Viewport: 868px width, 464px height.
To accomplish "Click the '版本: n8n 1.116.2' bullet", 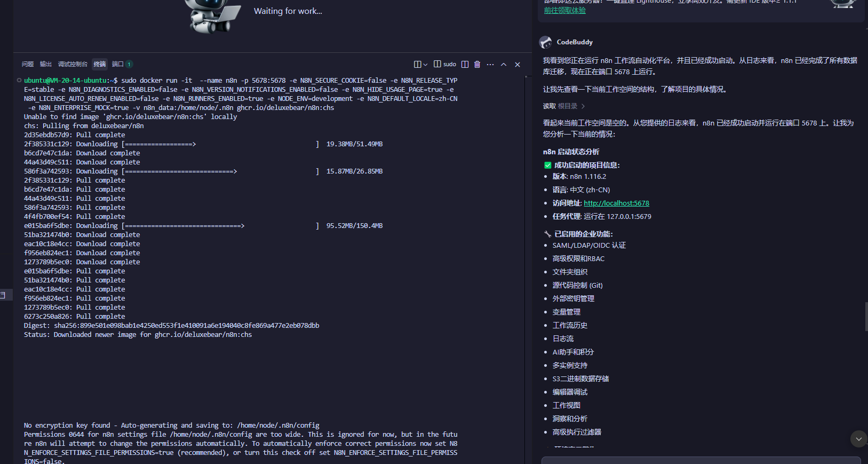I will [x=579, y=176].
